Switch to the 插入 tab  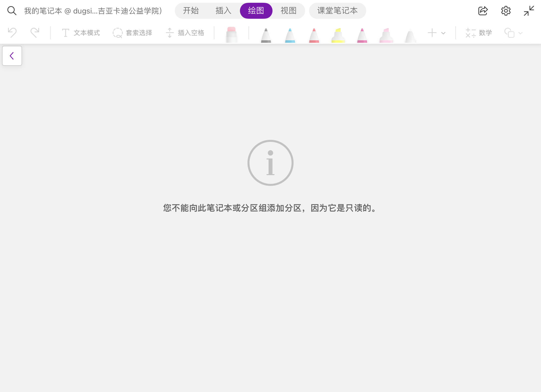(x=223, y=11)
